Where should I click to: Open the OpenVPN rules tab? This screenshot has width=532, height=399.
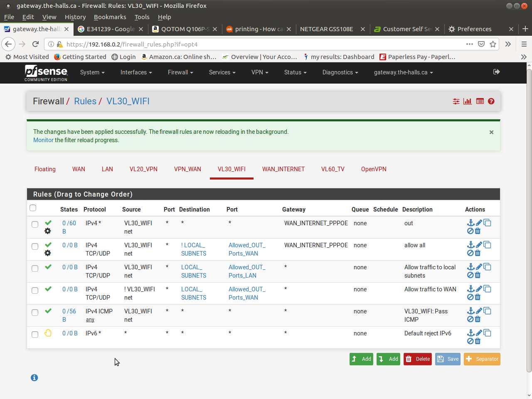pyautogui.click(x=374, y=169)
